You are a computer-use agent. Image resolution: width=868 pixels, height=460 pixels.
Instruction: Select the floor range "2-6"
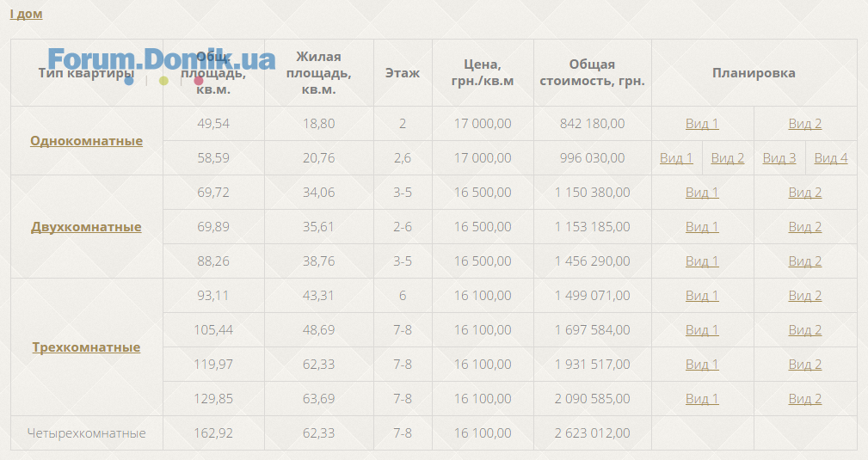coord(403,226)
